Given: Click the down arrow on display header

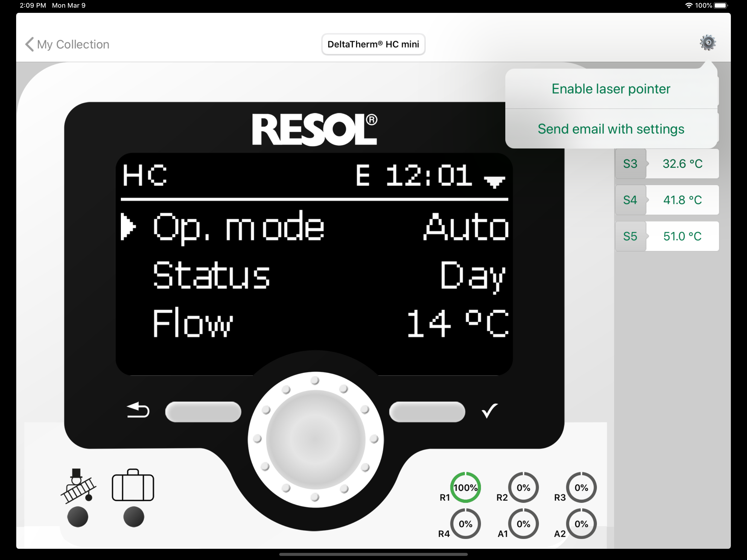Looking at the screenshot, I should click(494, 182).
